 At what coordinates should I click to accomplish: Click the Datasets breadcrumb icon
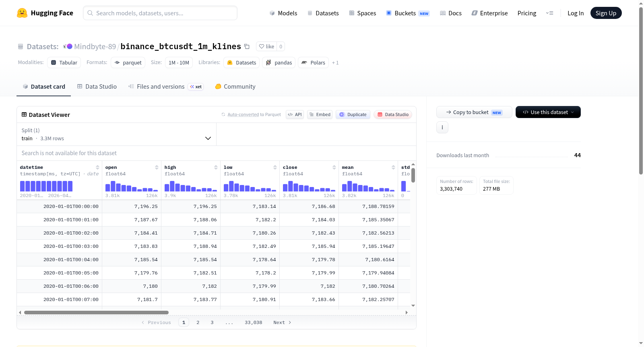point(21,46)
